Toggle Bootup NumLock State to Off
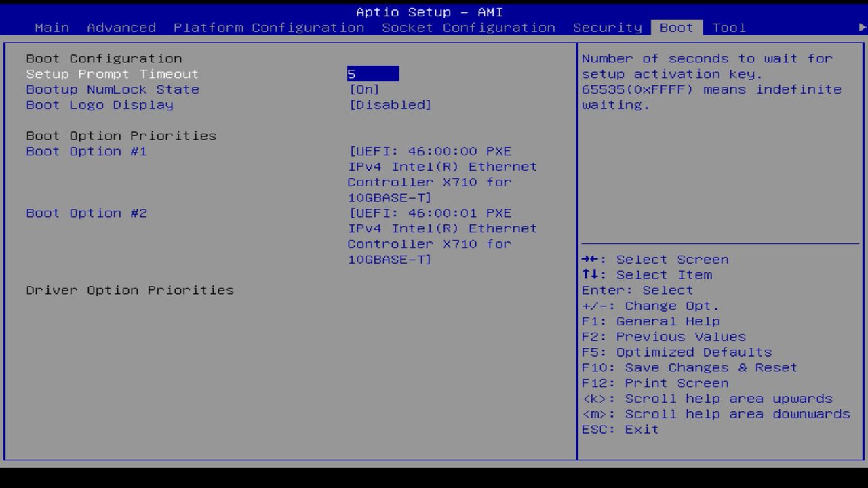 (x=363, y=89)
